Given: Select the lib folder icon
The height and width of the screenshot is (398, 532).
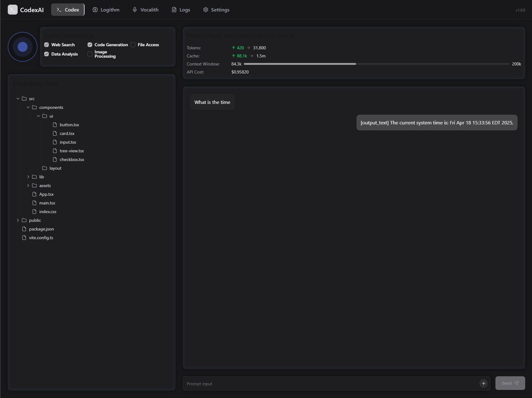Looking at the screenshot, I should point(35,177).
